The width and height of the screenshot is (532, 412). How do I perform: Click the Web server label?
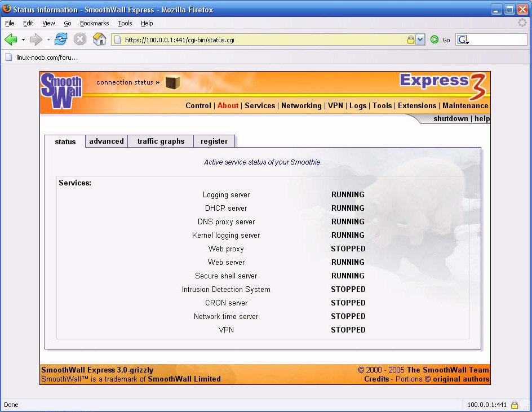(x=227, y=262)
